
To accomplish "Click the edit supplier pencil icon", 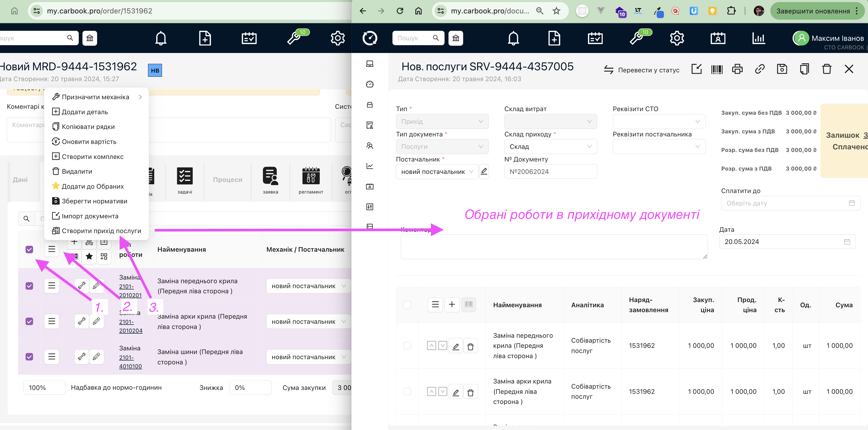I will pos(484,171).
